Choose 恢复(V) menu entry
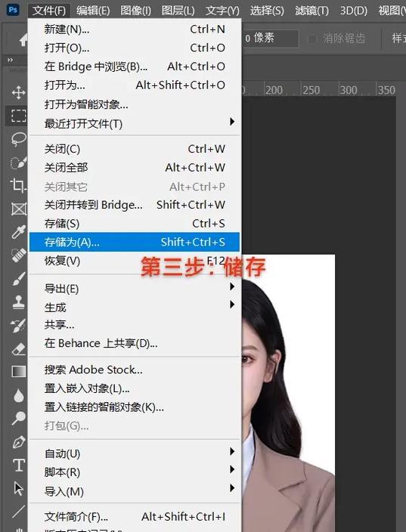 tap(135, 261)
